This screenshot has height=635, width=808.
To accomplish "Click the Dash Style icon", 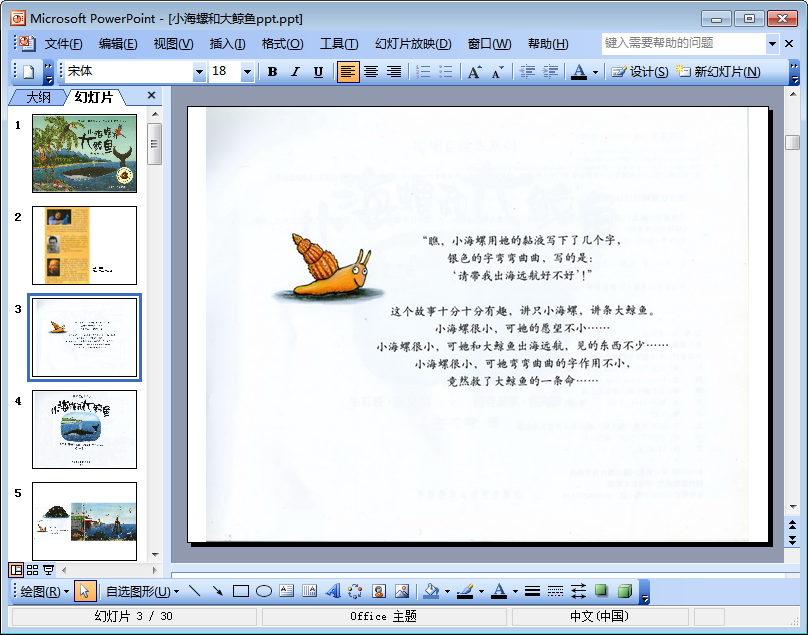I will 556,591.
